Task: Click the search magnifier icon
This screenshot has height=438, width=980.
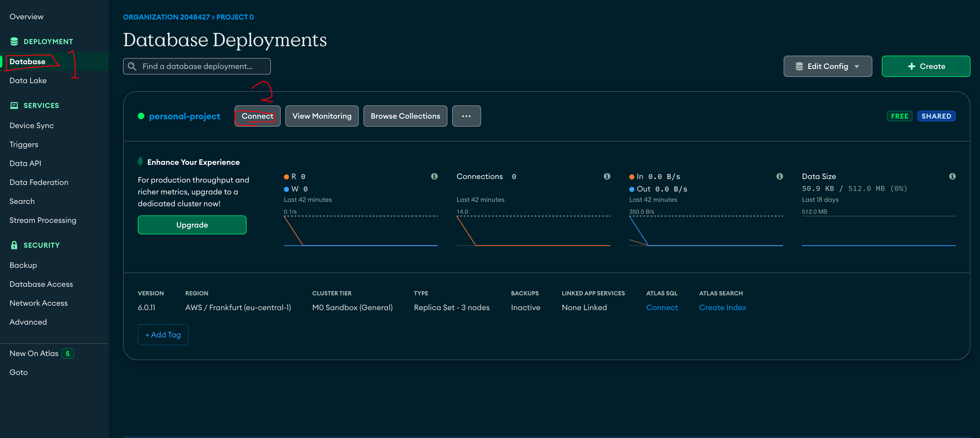Action: [x=132, y=66]
